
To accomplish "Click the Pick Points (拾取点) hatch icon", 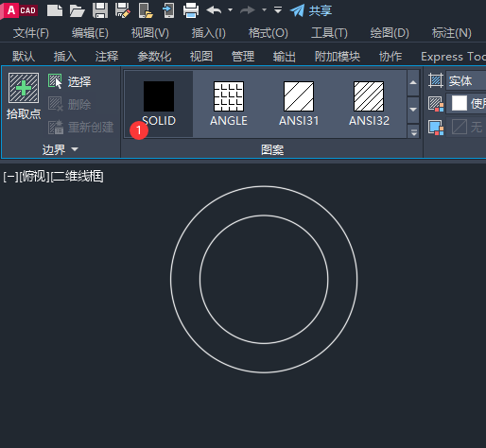I will pyautogui.click(x=24, y=88).
